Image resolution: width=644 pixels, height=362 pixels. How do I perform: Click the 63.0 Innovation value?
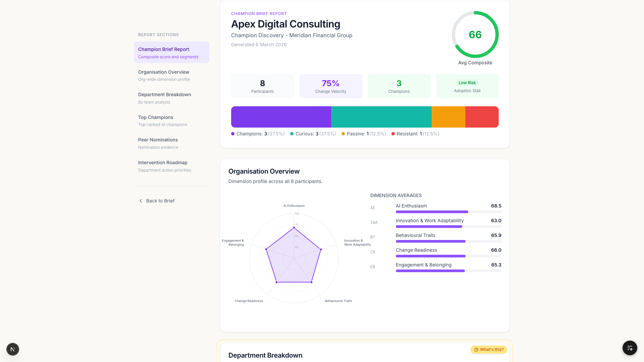[496, 221]
